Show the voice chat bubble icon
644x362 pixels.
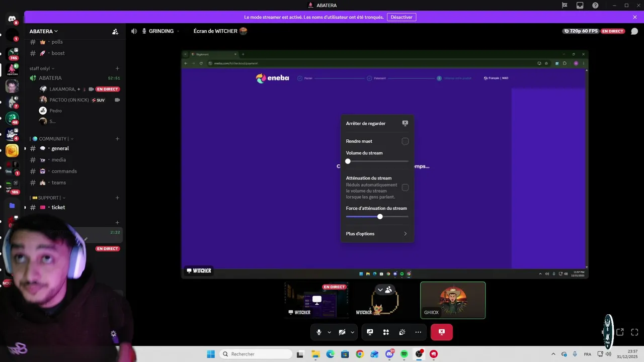click(x=634, y=31)
